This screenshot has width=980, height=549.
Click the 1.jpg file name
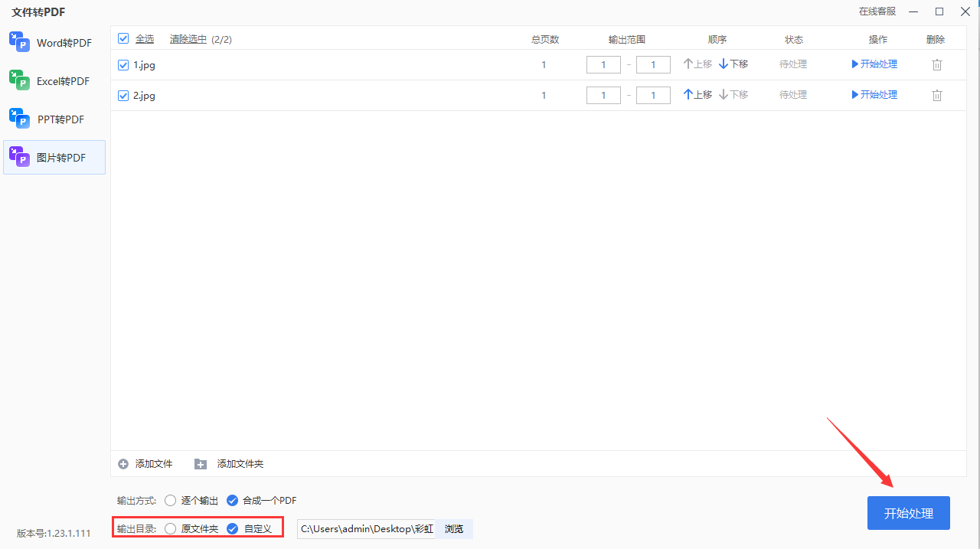pos(145,65)
